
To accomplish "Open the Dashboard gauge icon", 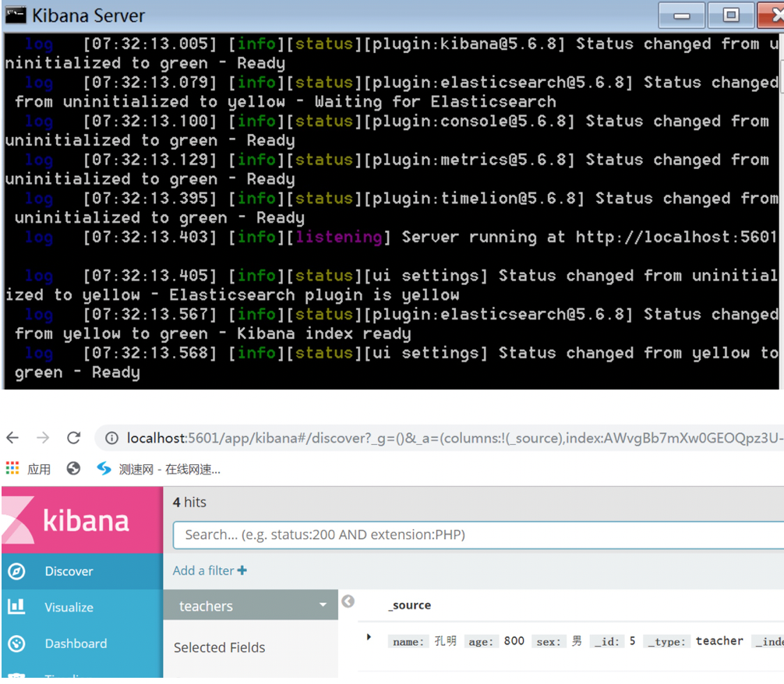I will [16, 643].
